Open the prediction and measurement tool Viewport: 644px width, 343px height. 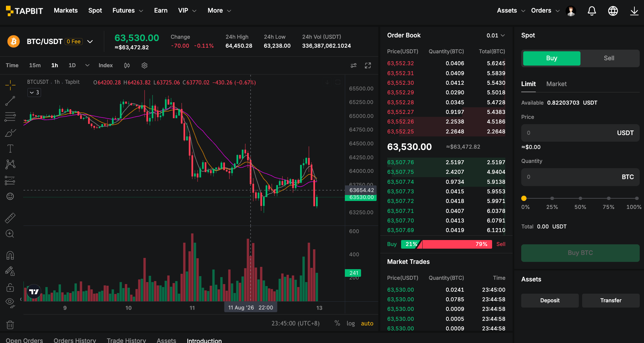tap(10, 180)
